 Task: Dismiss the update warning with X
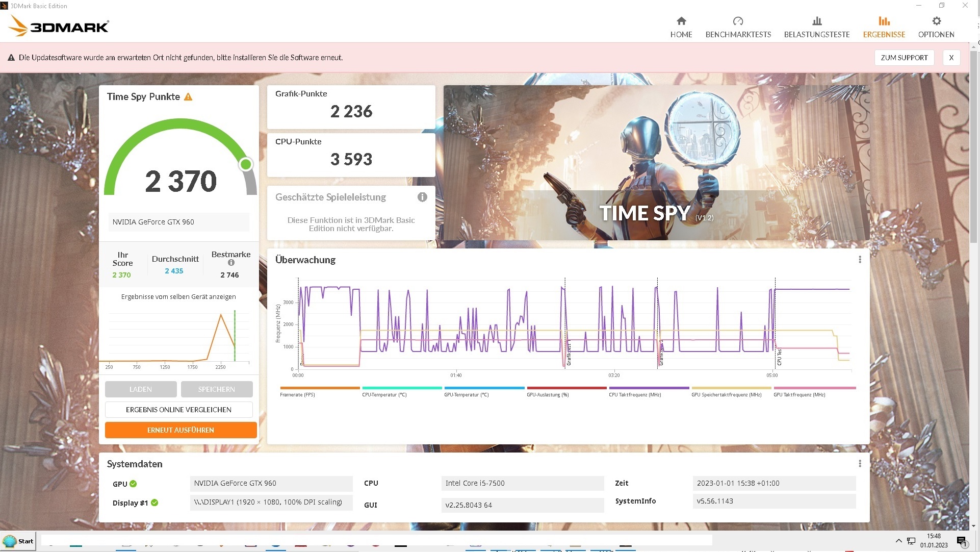coord(951,58)
